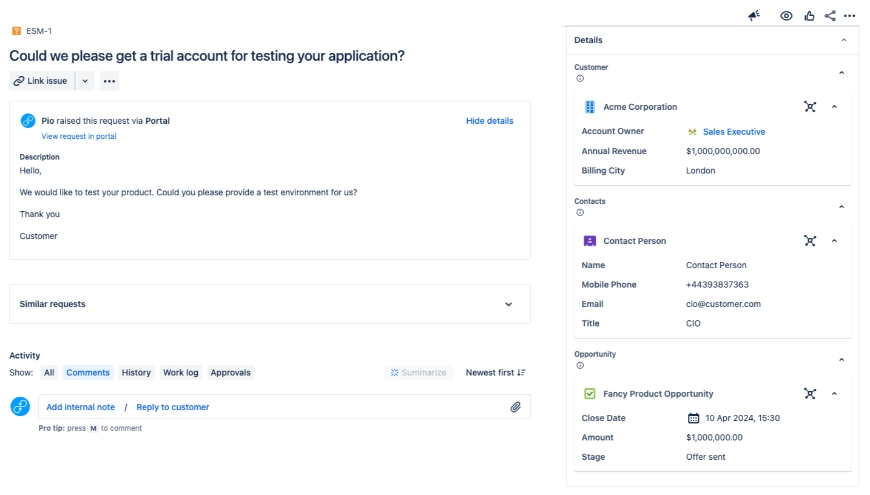
Task: Click the info icon under Customer
Action: point(580,78)
